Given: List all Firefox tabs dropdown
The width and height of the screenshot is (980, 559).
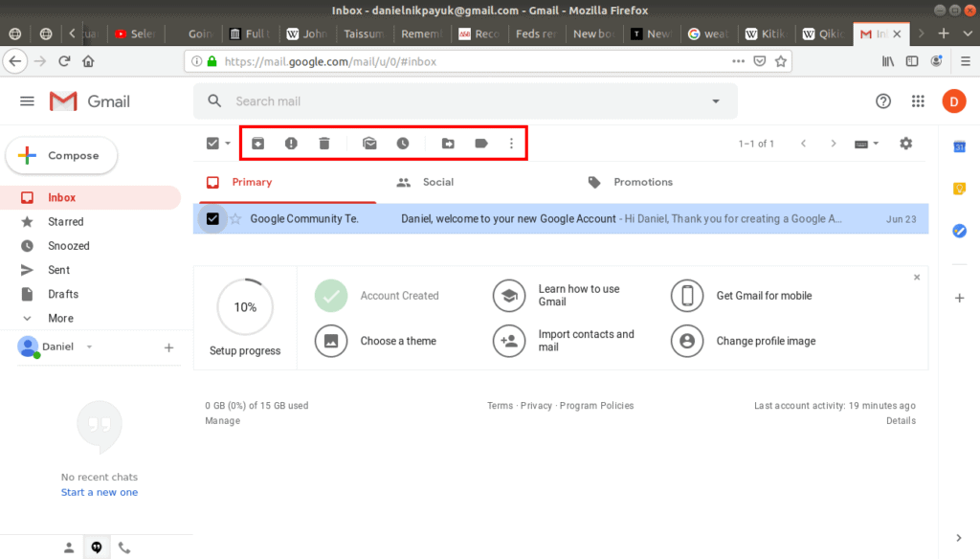Looking at the screenshot, I should tap(967, 34).
